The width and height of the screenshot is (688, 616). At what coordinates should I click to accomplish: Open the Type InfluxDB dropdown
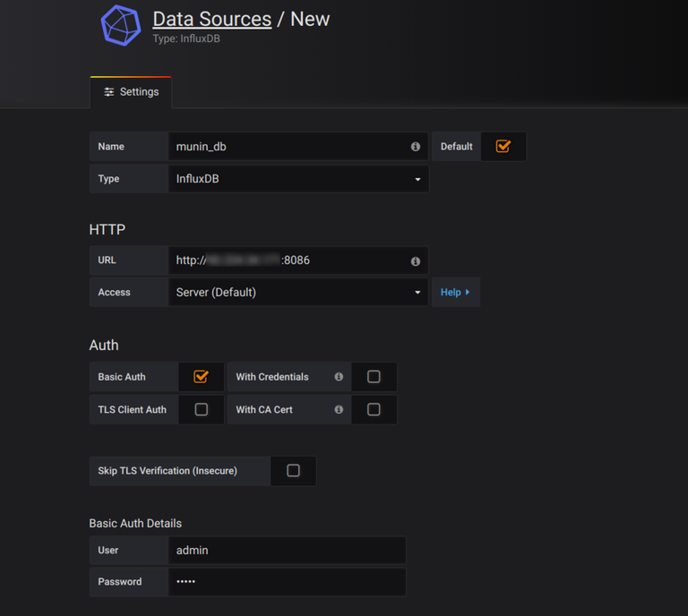298,179
